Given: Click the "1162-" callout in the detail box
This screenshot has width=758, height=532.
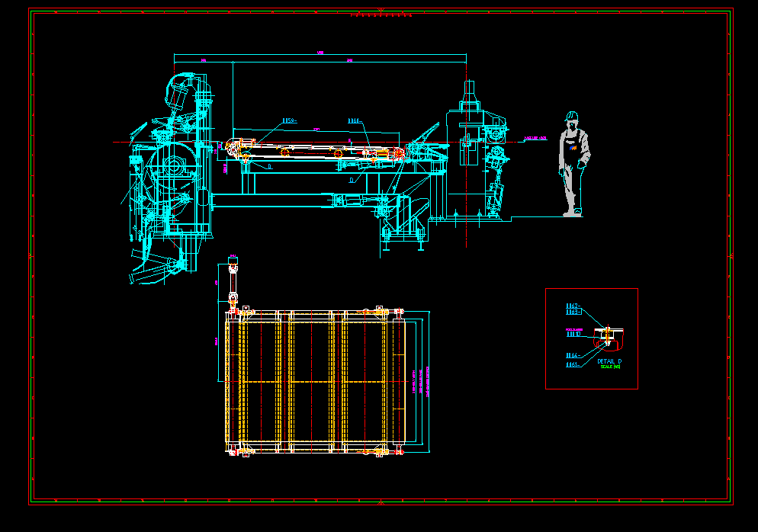Looking at the screenshot, I should pos(573,306).
